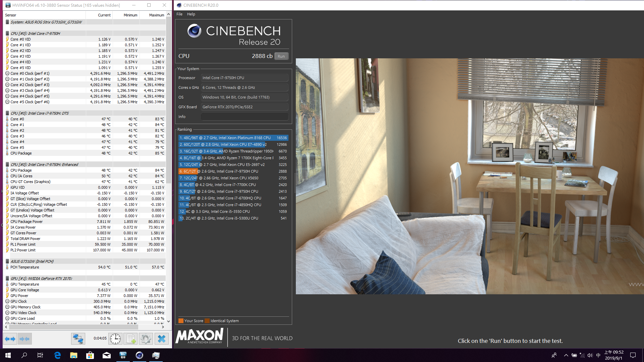Switch the input method language indicator

(x=598, y=355)
